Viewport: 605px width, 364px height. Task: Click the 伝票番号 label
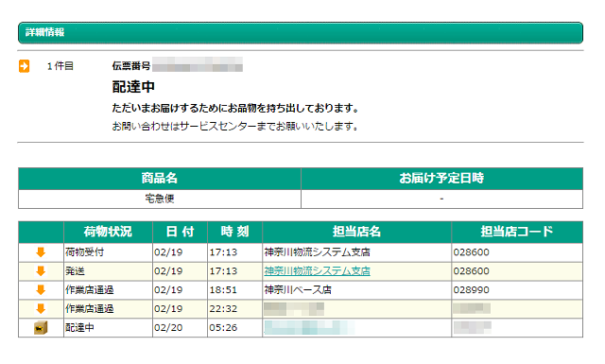[131, 66]
